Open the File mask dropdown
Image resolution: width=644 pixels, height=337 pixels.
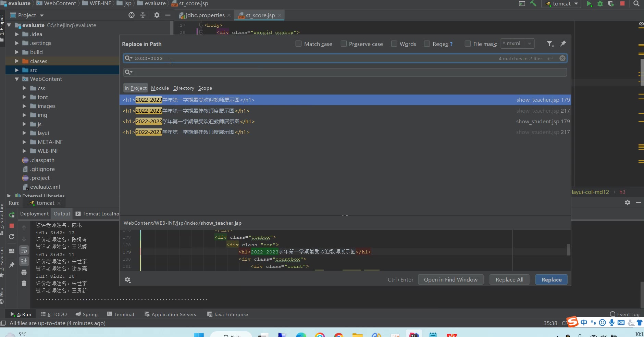[x=530, y=44]
